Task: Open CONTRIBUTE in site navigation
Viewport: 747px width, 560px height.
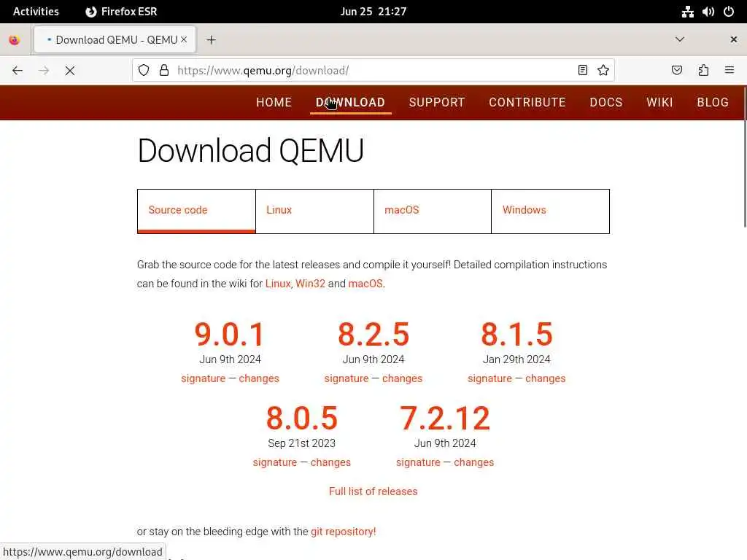Action: coord(527,102)
